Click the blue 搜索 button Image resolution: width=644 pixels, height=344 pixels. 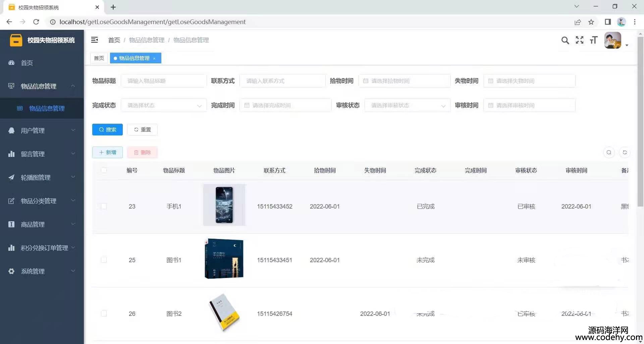pyautogui.click(x=107, y=130)
